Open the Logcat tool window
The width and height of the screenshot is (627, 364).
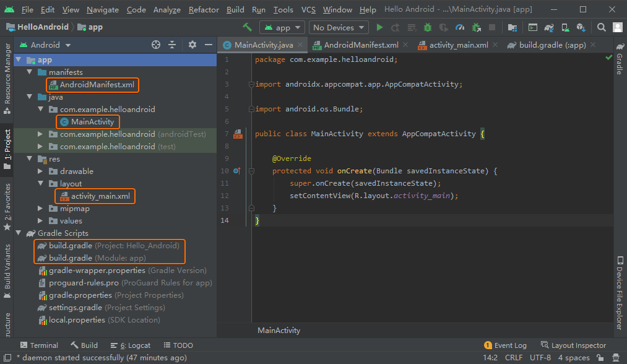(x=131, y=345)
